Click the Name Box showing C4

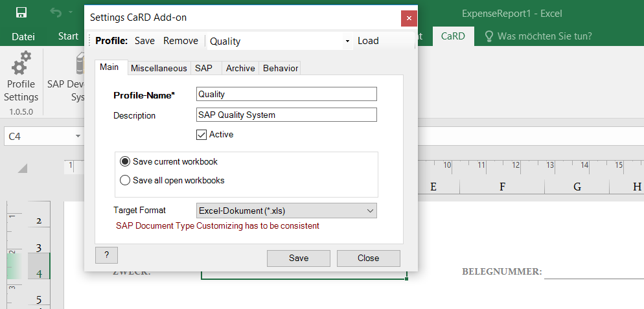tap(39, 136)
